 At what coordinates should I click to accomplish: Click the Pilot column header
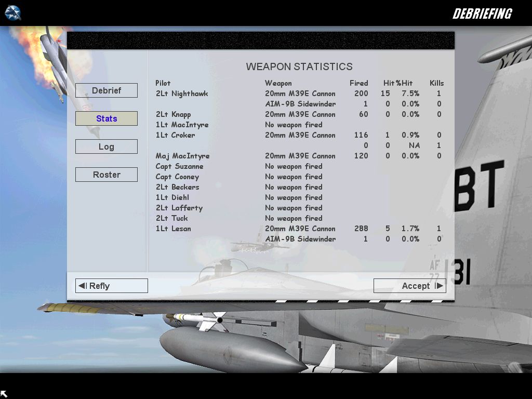click(163, 83)
